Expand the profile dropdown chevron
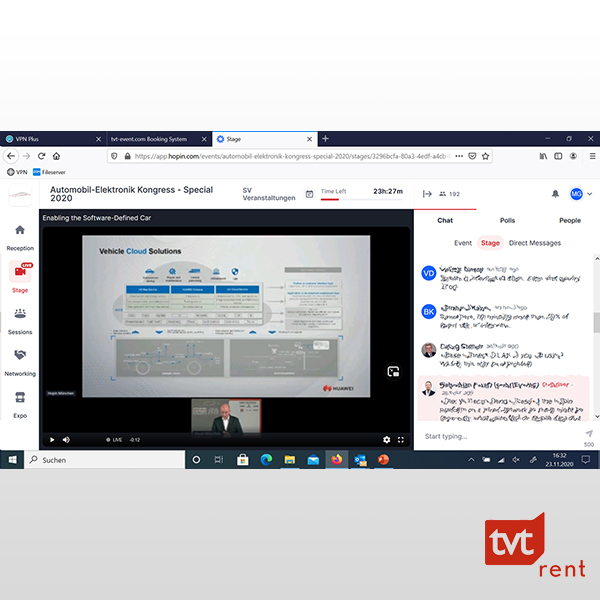The width and height of the screenshot is (600, 600). [590, 194]
